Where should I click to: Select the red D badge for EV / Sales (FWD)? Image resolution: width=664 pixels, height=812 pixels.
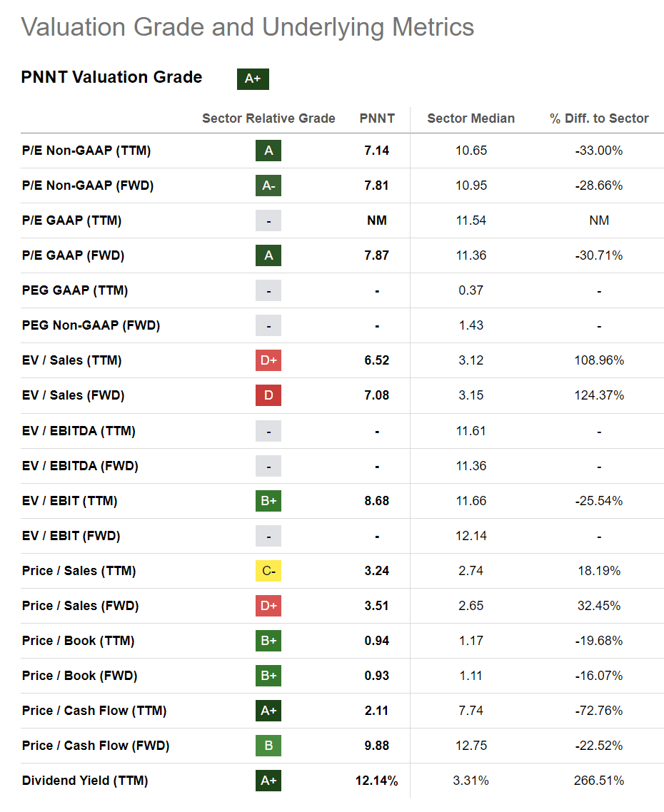(268, 395)
